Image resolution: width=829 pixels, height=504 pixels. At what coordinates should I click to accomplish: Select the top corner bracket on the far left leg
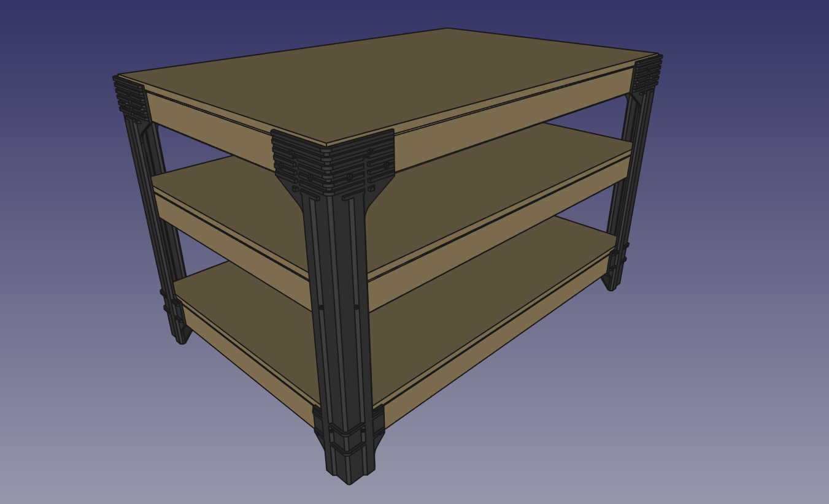pos(132,99)
